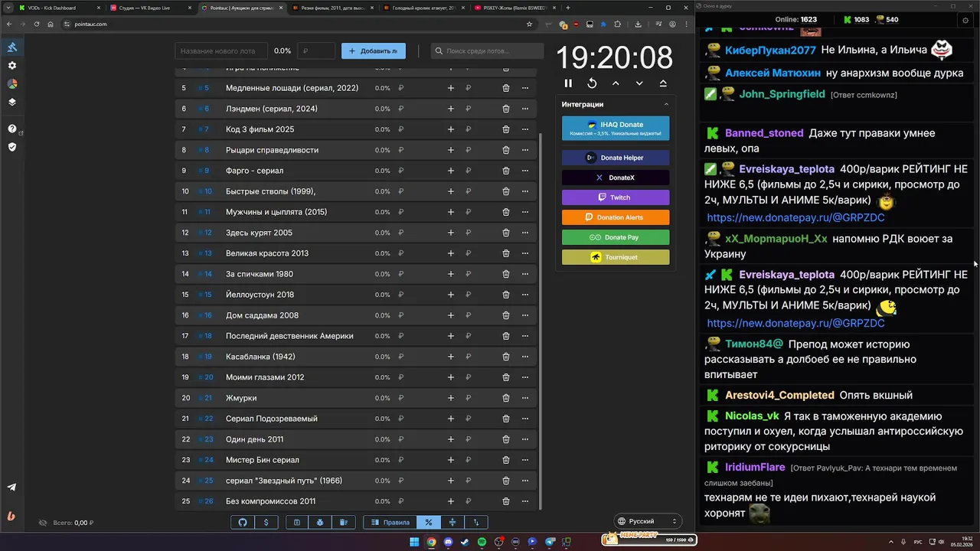Open more options for Мужчины и цыплята
The width and height of the screenshot is (980, 551).
point(525,212)
